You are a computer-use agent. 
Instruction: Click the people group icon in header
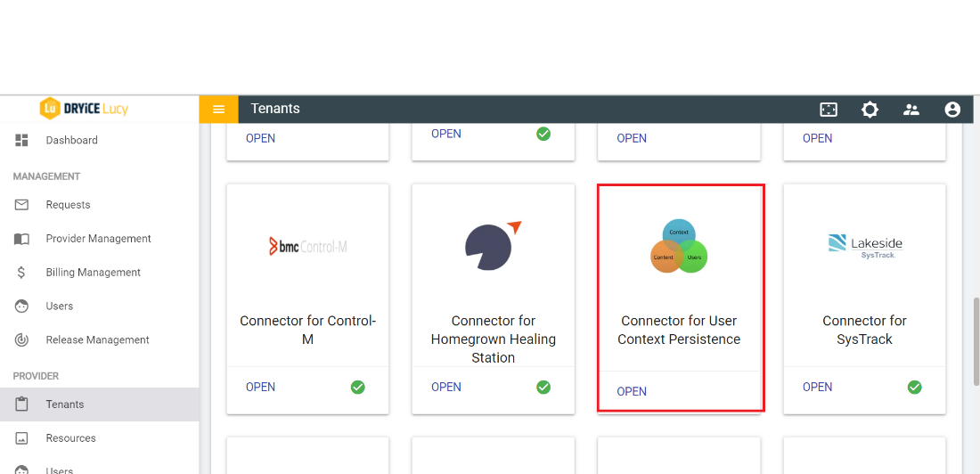pos(911,110)
